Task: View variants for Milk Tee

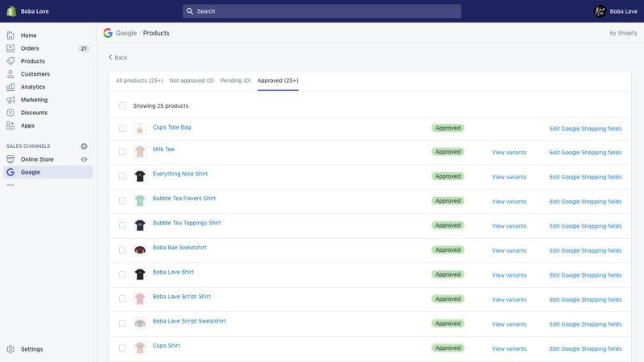Action: click(509, 152)
